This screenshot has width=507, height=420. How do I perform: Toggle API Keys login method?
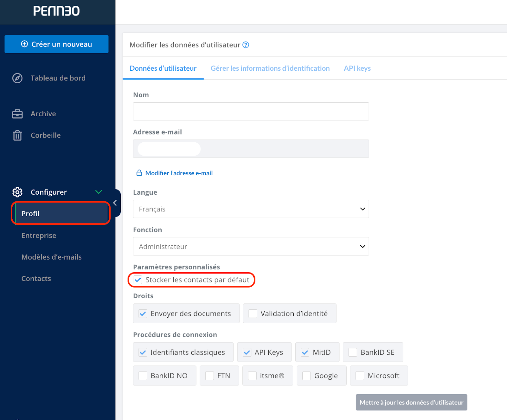click(x=247, y=352)
